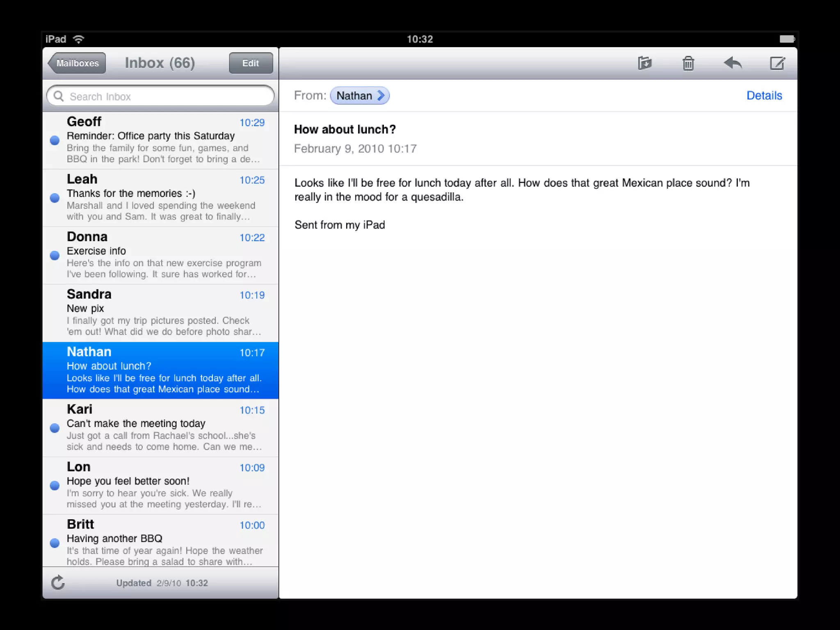Click the reply arrow icon
The image size is (840, 630).
point(733,63)
